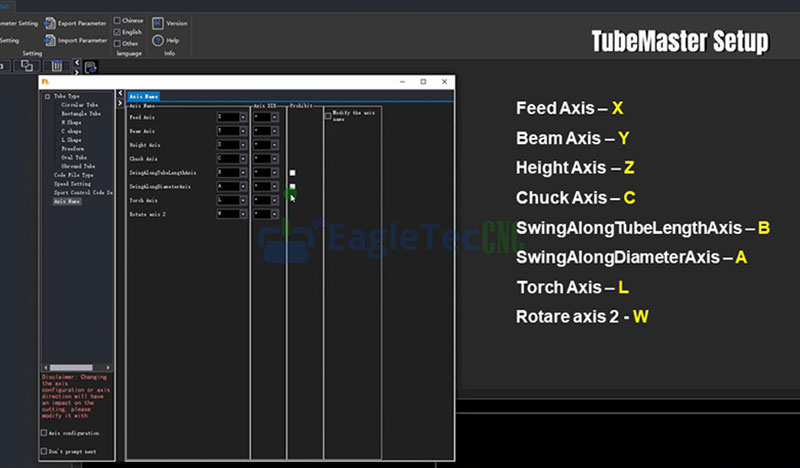Click the Import Parameter icon
This screenshot has height=468, width=800.
(49, 40)
